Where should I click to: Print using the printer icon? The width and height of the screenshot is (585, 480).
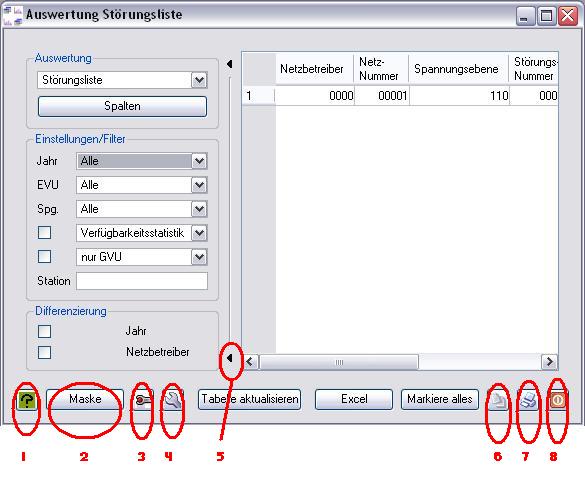pos(528,400)
